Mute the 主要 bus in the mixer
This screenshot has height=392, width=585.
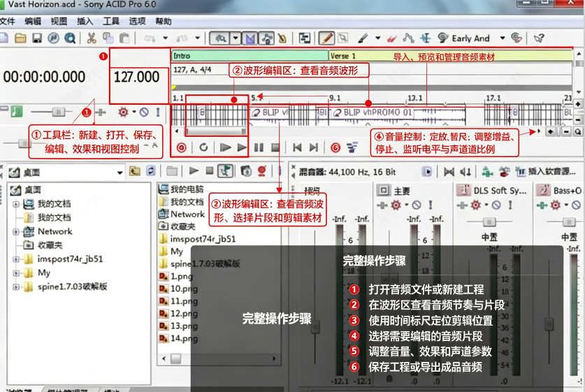coord(417,205)
